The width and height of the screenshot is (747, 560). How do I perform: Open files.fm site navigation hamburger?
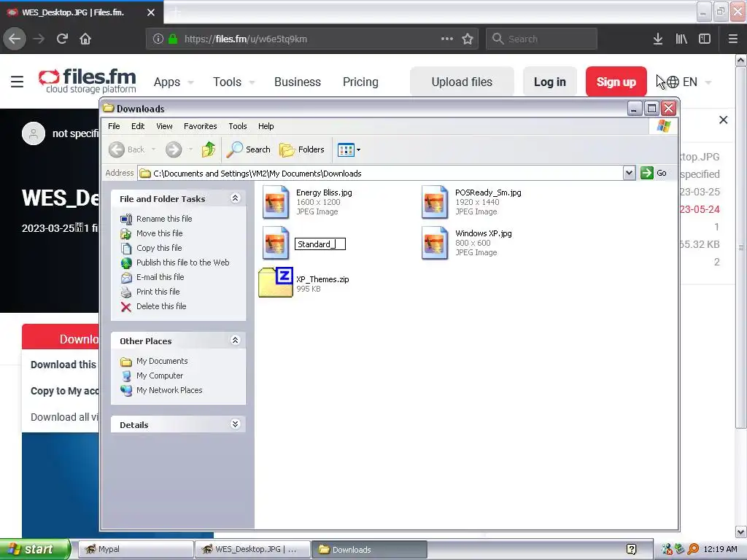click(18, 82)
